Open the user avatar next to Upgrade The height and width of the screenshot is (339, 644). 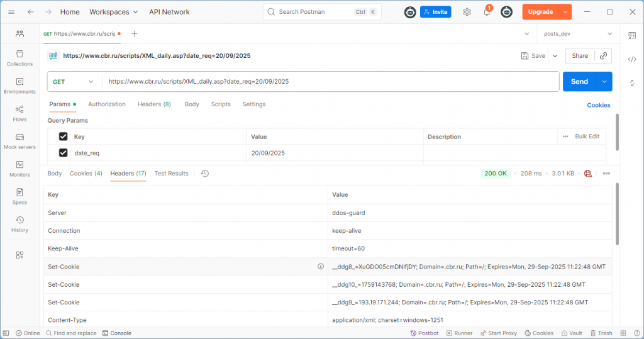[x=506, y=12]
